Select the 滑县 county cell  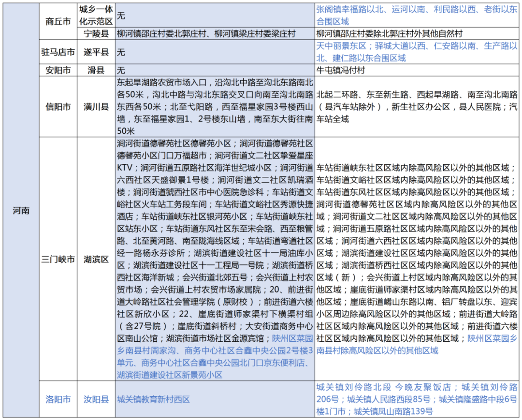pyautogui.click(x=96, y=71)
